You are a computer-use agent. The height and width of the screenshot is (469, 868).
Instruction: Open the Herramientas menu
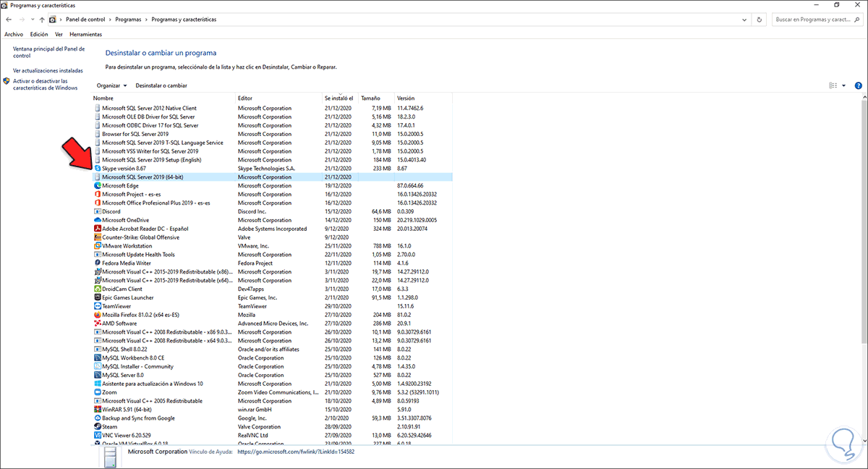(x=85, y=34)
